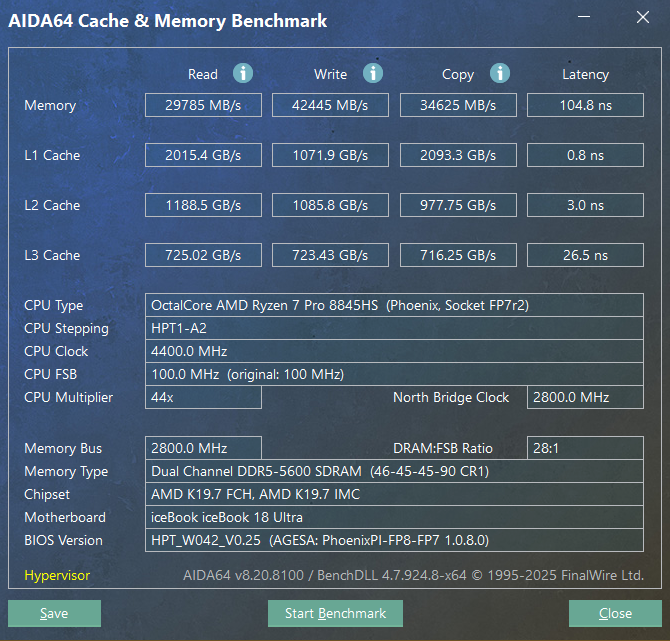The image size is (670, 641).
Task: Click the DRAM:FSB Ratio value 28:1
Action: point(585,448)
